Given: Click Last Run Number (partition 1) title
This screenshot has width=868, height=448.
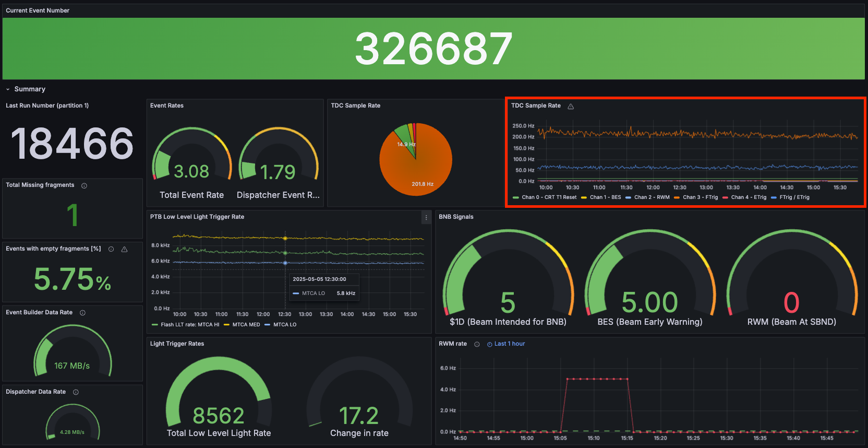Looking at the screenshot, I should point(47,105).
